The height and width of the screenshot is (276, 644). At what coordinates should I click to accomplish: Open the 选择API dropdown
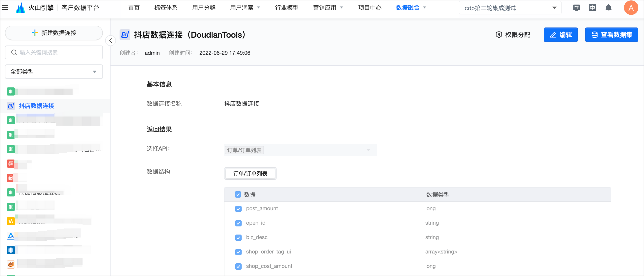pyautogui.click(x=300, y=150)
